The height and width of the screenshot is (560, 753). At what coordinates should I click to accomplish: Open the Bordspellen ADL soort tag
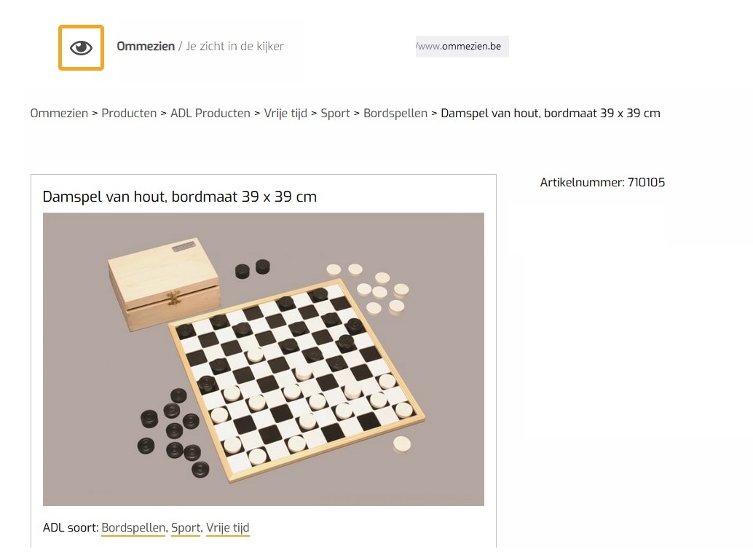[x=133, y=528]
